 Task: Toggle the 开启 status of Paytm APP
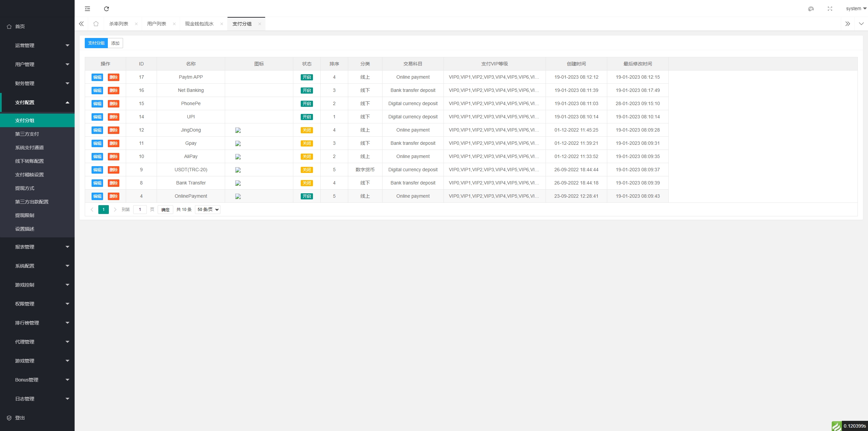(307, 77)
